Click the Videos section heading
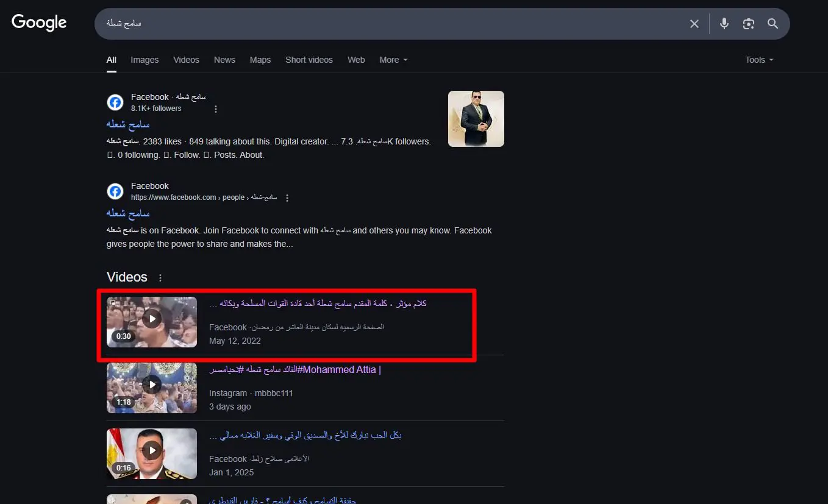 [127, 277]
